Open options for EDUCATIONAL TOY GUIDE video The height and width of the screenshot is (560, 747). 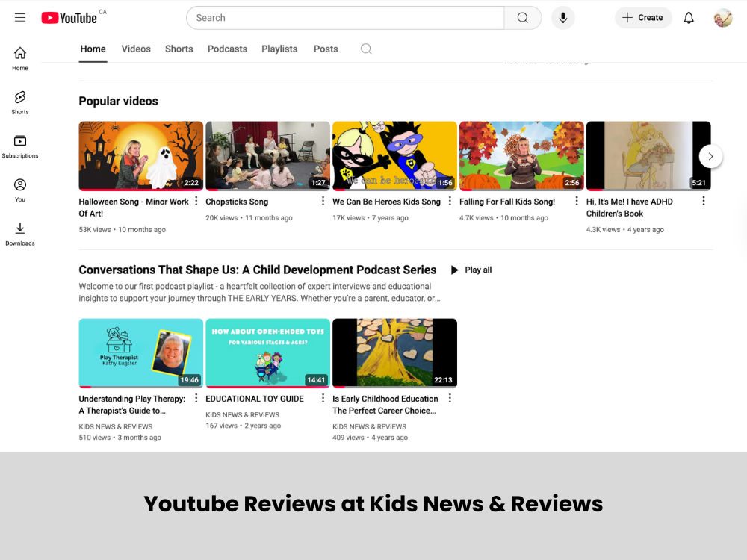323,398
